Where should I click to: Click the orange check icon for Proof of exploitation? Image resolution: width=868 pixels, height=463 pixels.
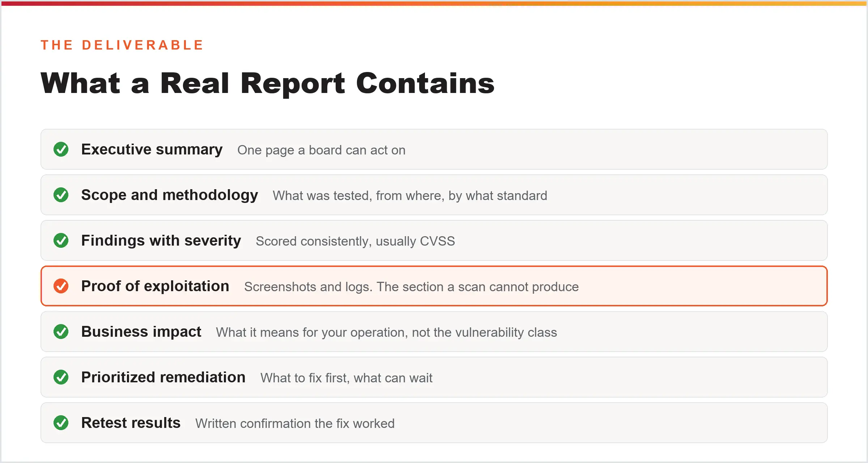click(61, 286)
